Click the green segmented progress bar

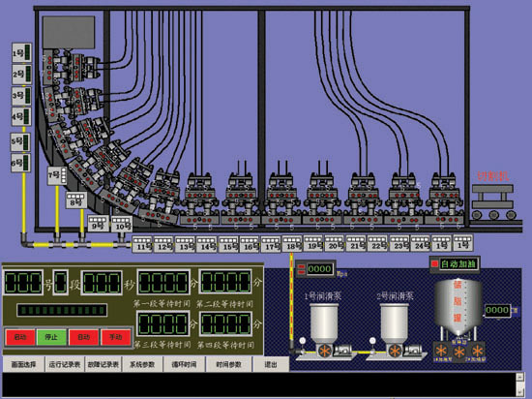click(62, 310)
